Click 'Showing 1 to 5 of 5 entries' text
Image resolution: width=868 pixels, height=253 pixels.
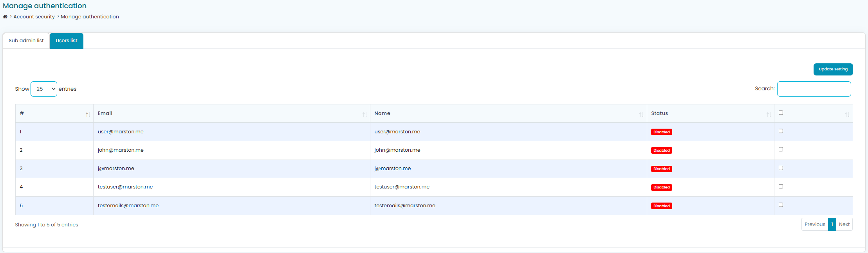(x=47, y=225)
